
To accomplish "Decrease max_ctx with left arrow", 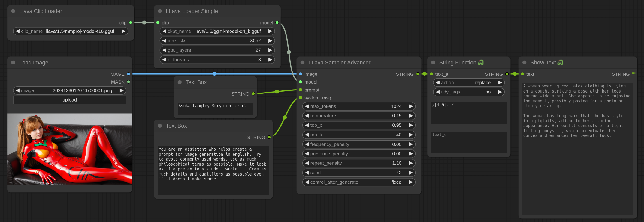I will tap(164, 41).
